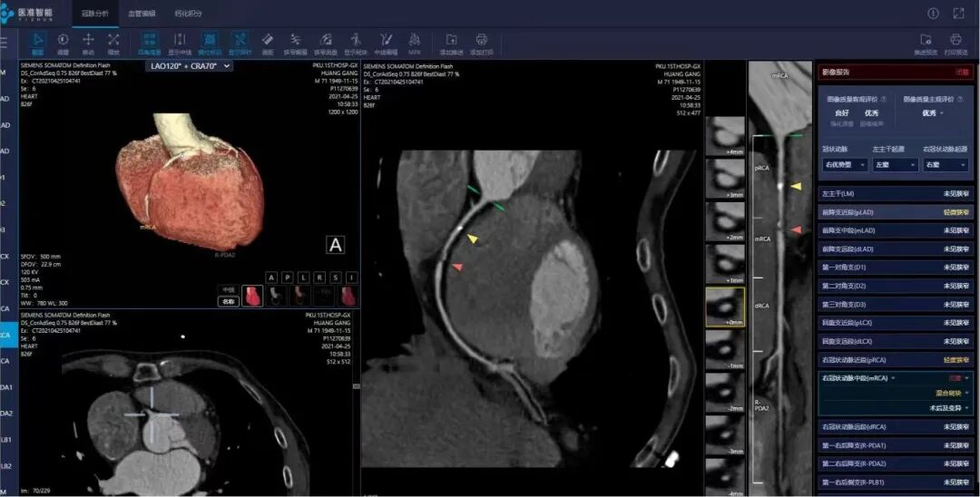
Task: Click the orientation cube marked A
Action: point(336,245)
